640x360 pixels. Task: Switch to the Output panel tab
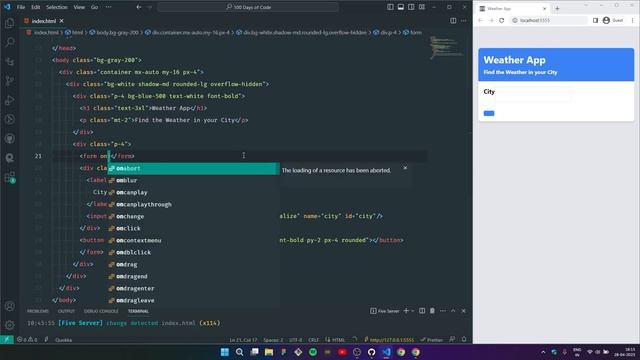(x=66, y=311)
